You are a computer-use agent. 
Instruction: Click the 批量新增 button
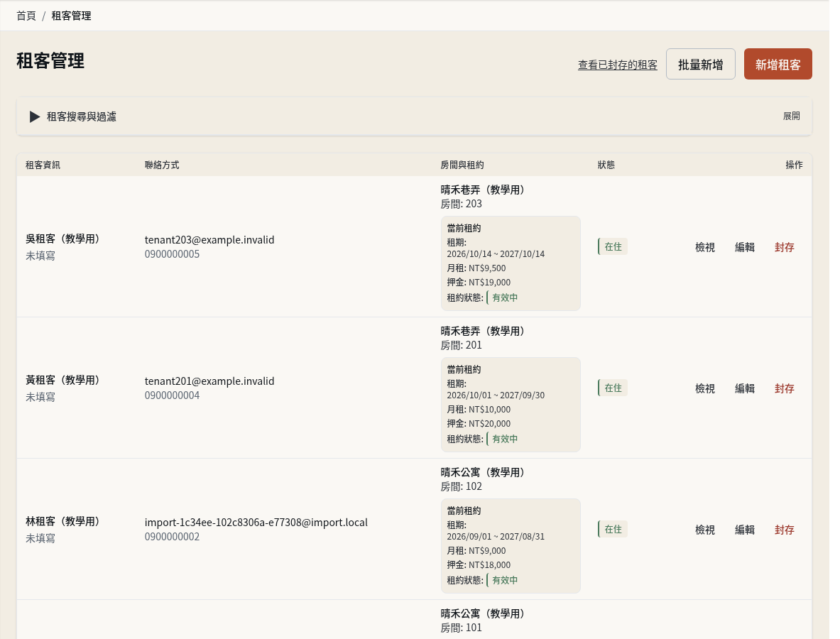pyautogui.click(x=700, y=65)
